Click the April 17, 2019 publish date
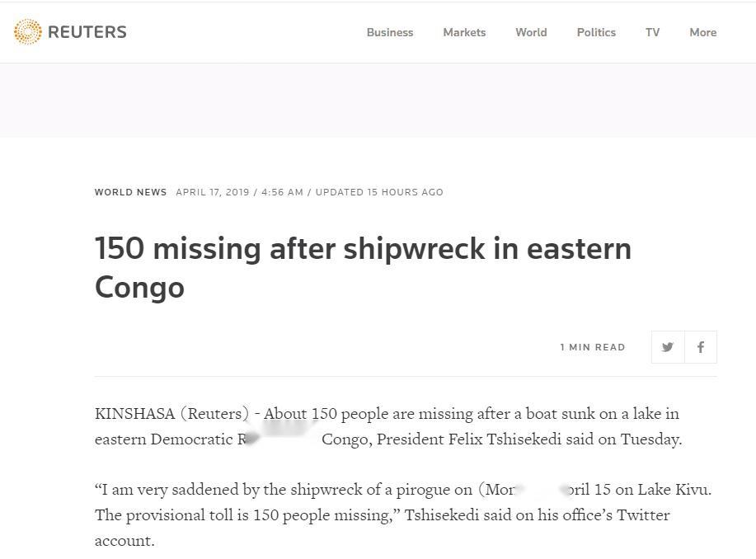 pyautogui.click(x=212, y=192)
